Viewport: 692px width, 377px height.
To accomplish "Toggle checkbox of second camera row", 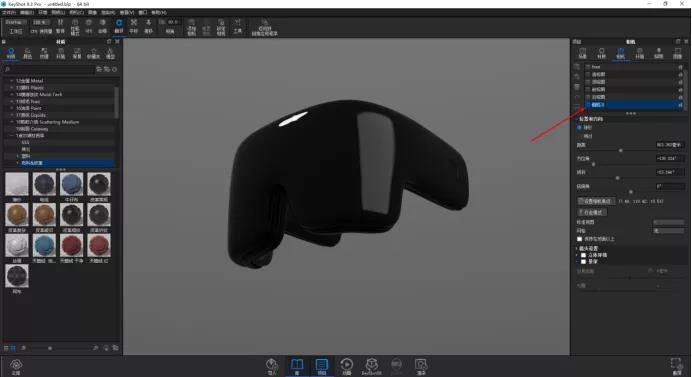I will [588, 75].
